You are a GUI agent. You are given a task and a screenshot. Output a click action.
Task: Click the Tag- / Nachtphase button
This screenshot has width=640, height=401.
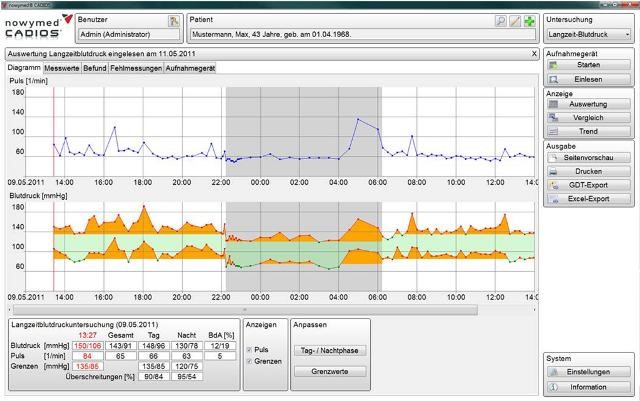[x=330, y=351]
